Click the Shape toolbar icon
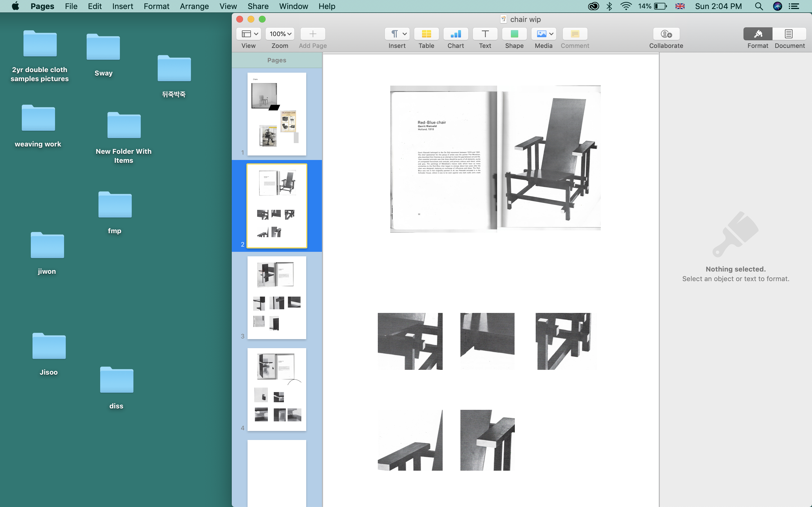Viewport: 812px width, 507px height. 514,34
